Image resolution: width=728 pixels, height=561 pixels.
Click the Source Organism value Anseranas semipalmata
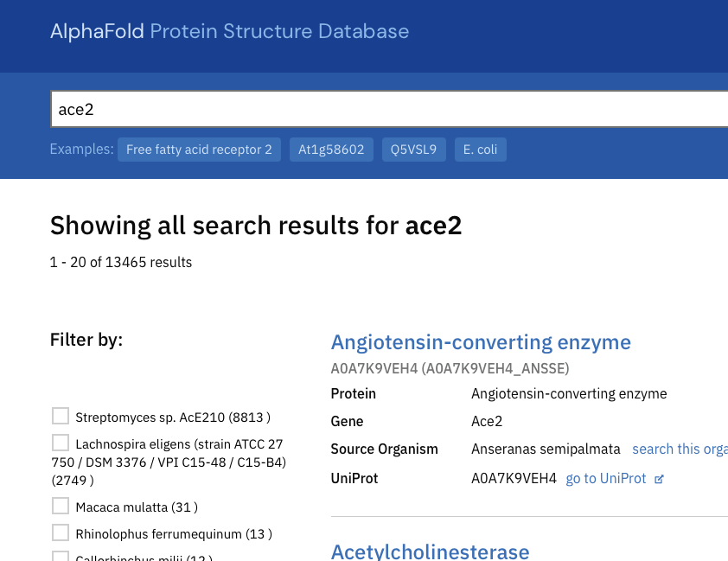pos(546,449)
